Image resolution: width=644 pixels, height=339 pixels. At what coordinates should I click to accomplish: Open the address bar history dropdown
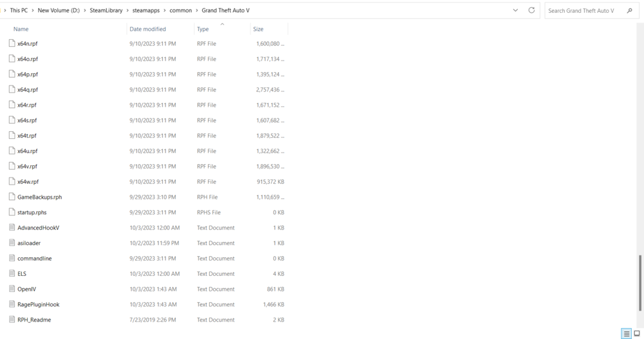pyautogui.click(x=515, y=10)
